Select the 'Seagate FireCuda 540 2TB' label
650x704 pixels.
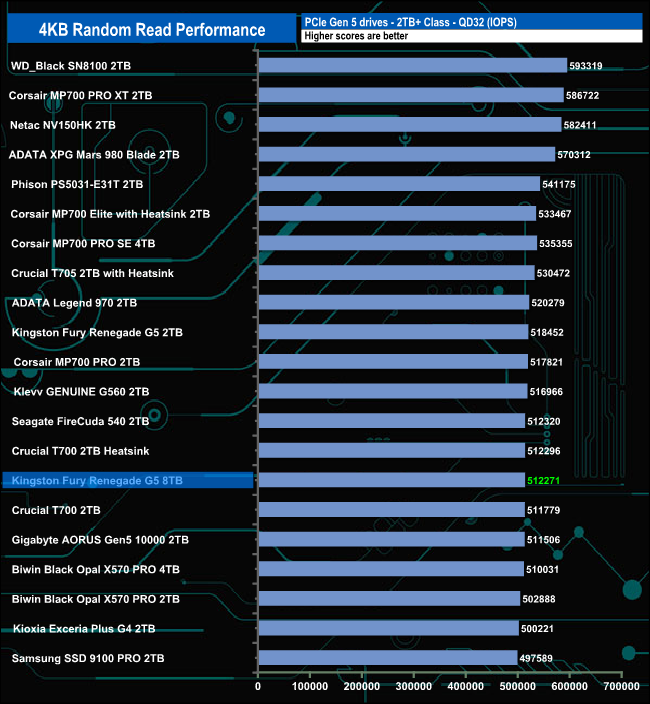(80, 422)
